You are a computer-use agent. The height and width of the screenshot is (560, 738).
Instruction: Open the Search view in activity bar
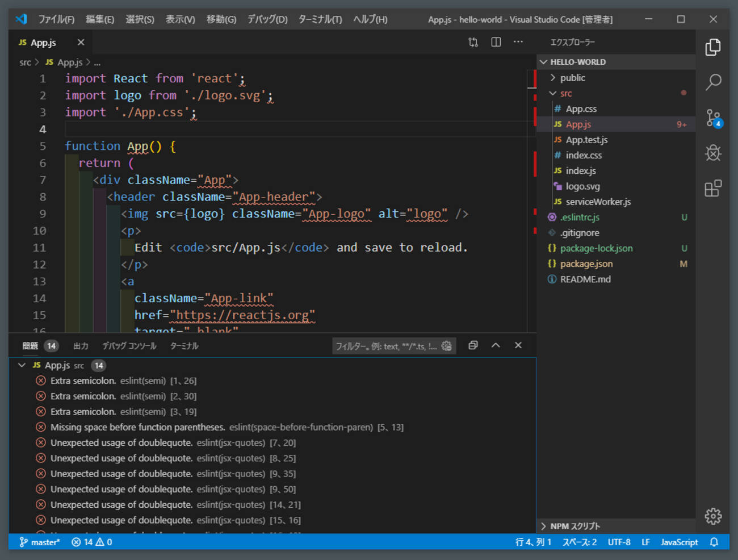[713, 82]
